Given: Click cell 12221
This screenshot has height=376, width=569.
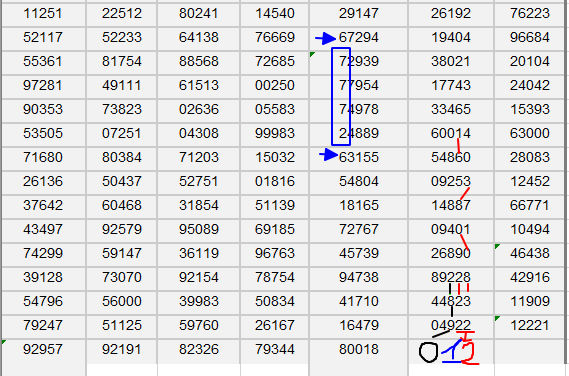Looking at the screenshot, I should click(529, 326).
